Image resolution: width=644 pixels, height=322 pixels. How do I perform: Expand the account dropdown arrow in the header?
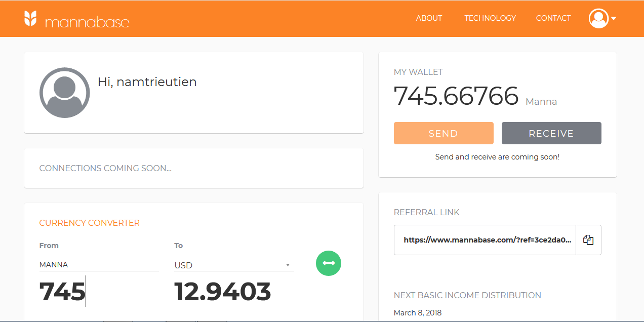coord(614,19)
